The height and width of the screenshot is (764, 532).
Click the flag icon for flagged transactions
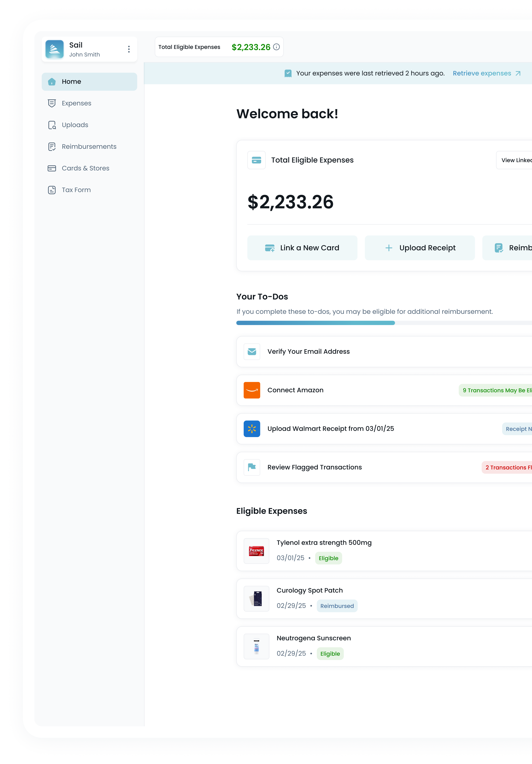pos(252,467)
